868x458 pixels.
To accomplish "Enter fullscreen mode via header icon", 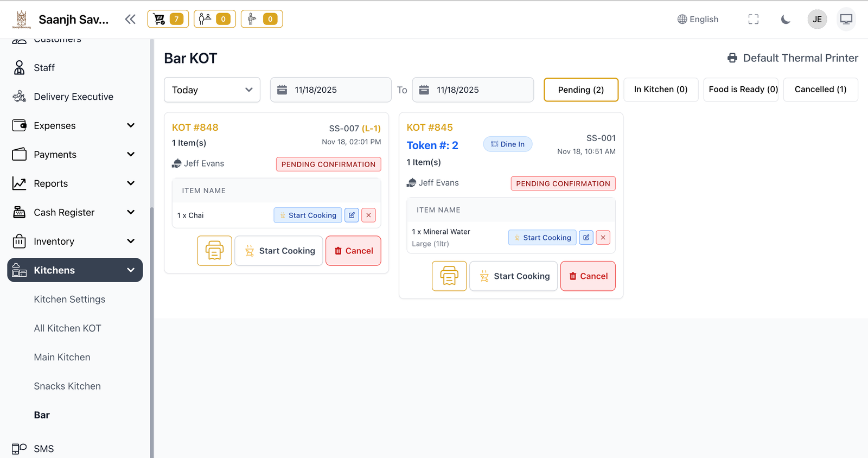I will coord(753,20).
